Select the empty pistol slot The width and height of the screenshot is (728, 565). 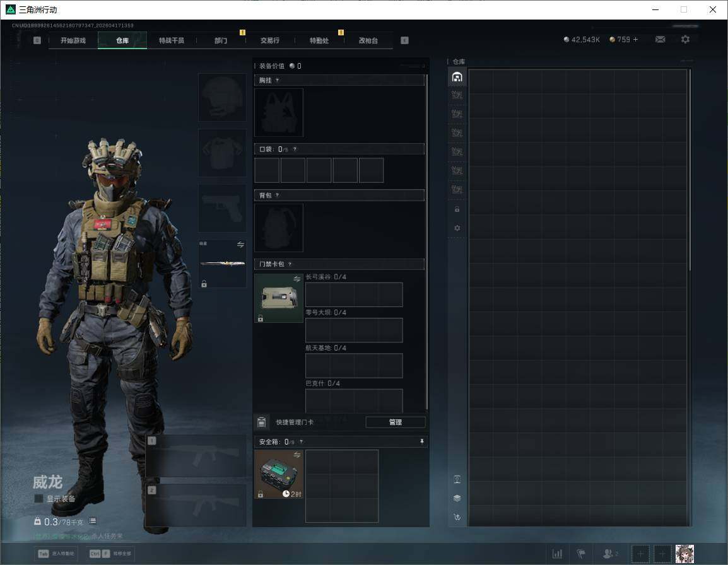pyautogui.click(x=223, y=208)
